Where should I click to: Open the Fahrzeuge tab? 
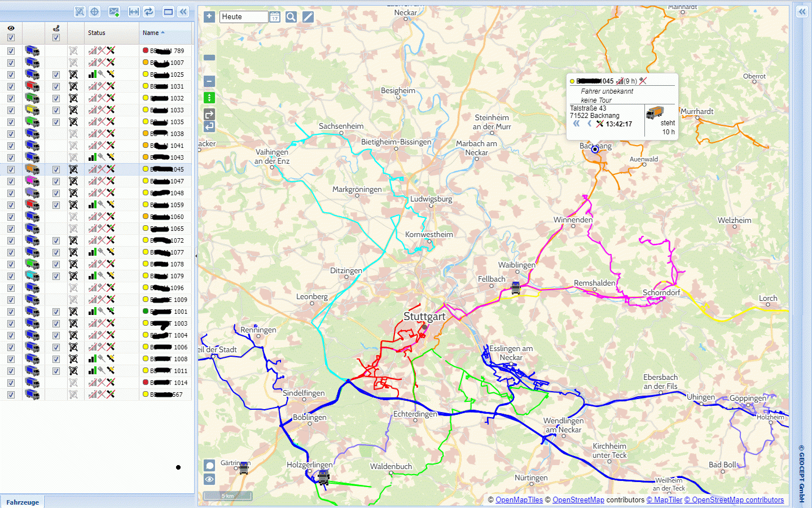click(23, 502)
